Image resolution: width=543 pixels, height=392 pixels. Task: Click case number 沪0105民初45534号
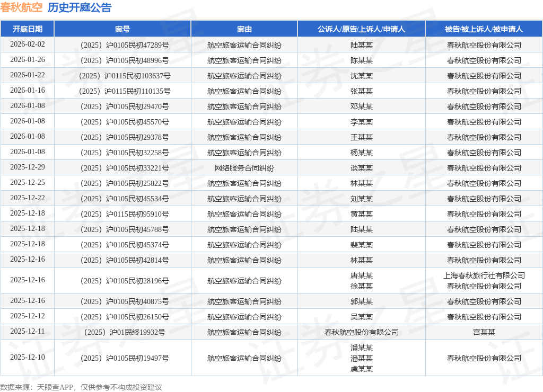[x=137, y=199]
